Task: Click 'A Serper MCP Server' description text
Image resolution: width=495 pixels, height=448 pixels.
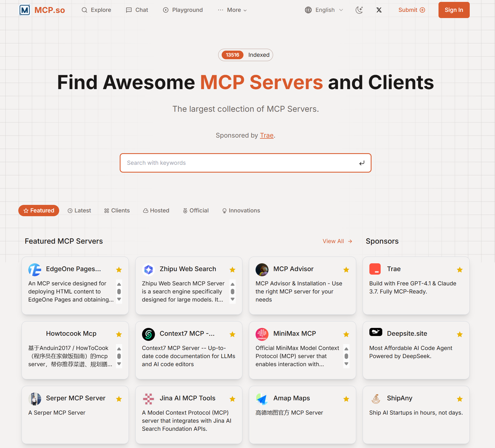Action: pos(57,413)
